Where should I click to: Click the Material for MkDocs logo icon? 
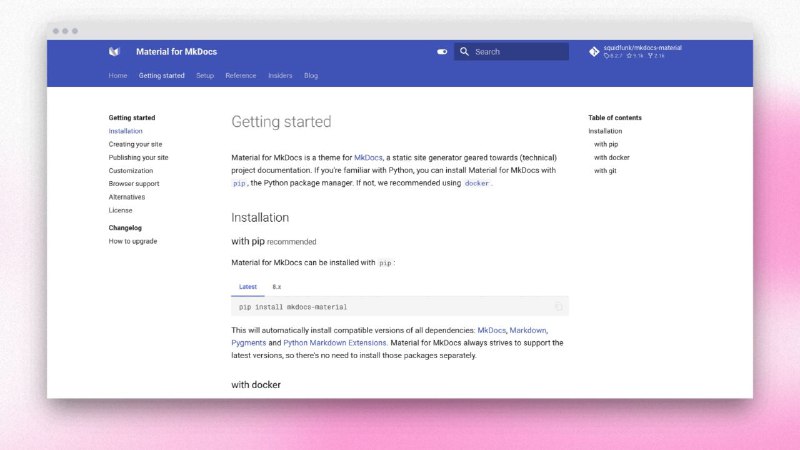(x=114, y=52)
